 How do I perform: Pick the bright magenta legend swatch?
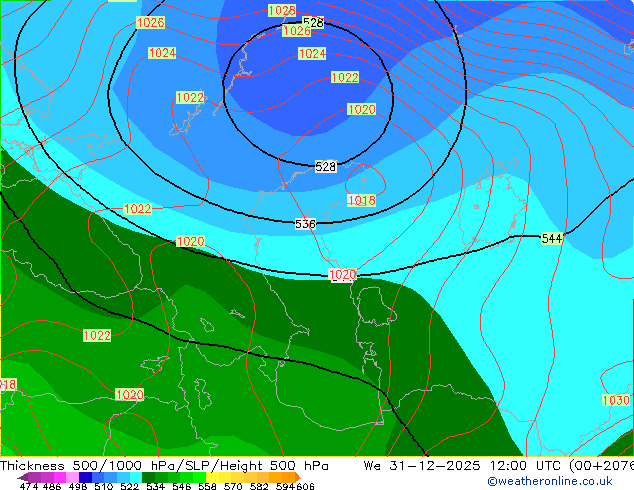(59, 477)
